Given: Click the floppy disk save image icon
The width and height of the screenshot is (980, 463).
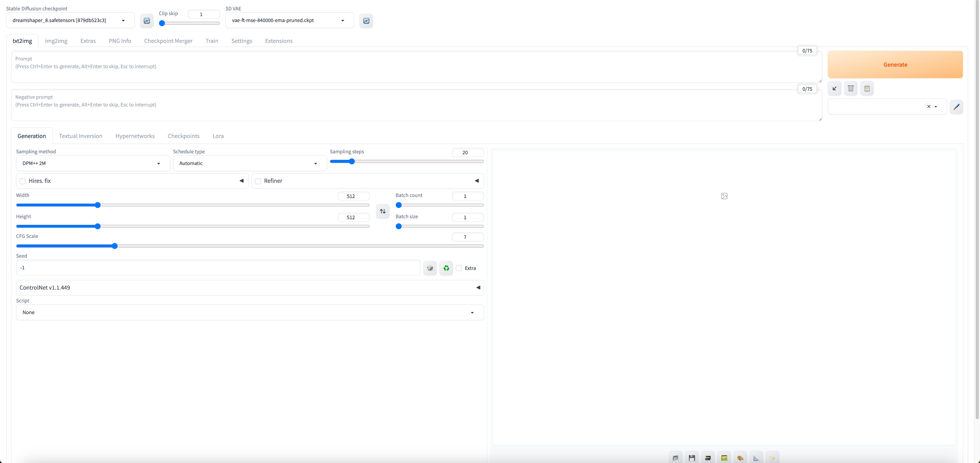Looking at the screenshot, I should [692, 458].
